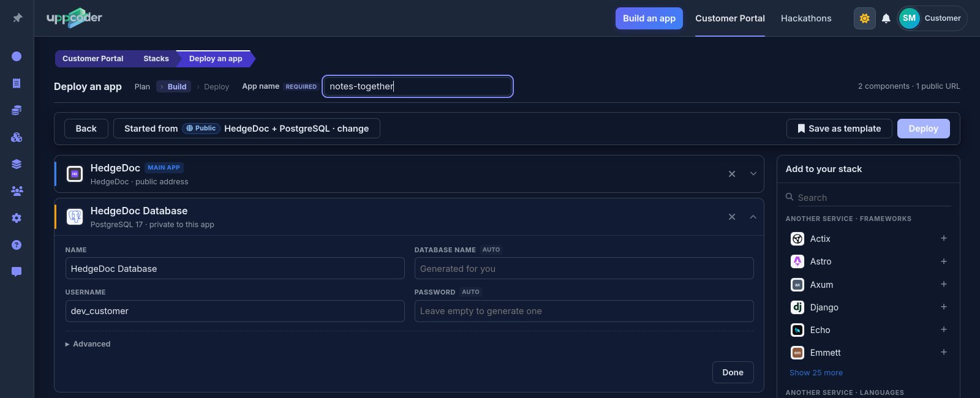Switch to Hackathons tab
The image size is (980, 398).
pyautogui.click(x=806, y=18)
